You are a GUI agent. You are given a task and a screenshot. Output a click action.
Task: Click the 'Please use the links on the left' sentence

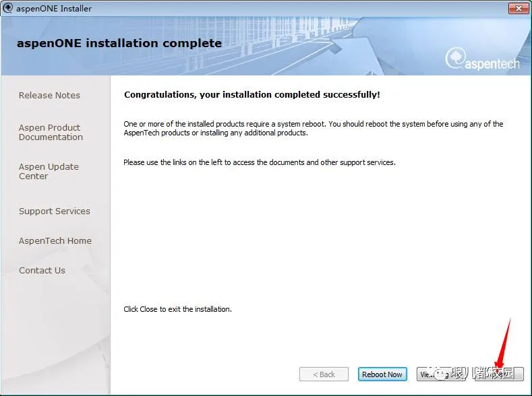(260, 162)
